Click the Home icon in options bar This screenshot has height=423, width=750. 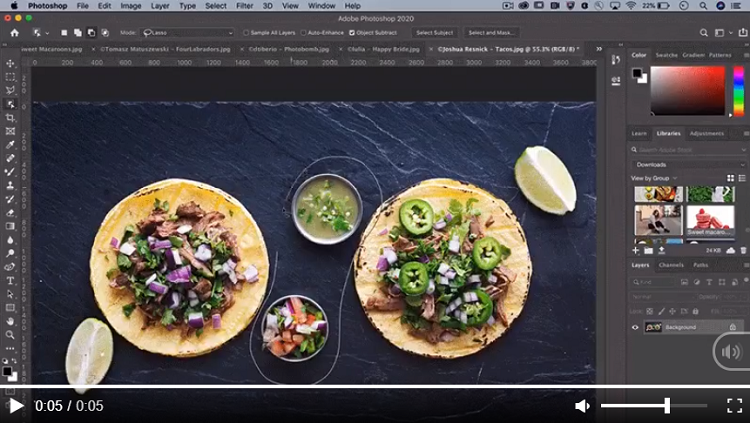pos(14,33)
